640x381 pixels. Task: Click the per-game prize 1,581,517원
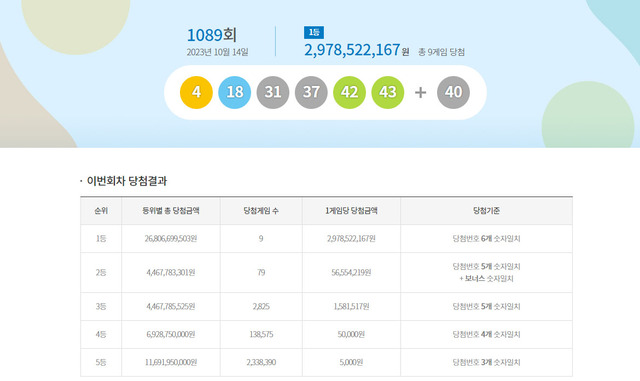coord(351,306)
